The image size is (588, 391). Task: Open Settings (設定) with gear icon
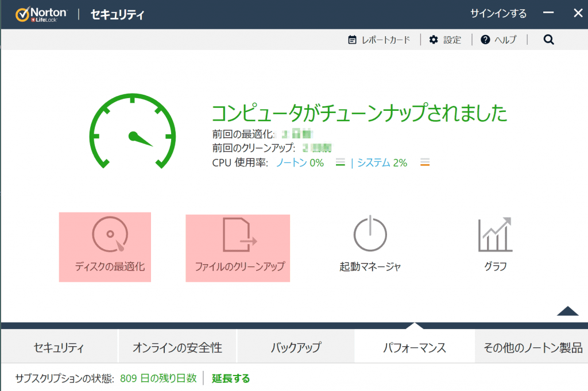tap(445, 40)
